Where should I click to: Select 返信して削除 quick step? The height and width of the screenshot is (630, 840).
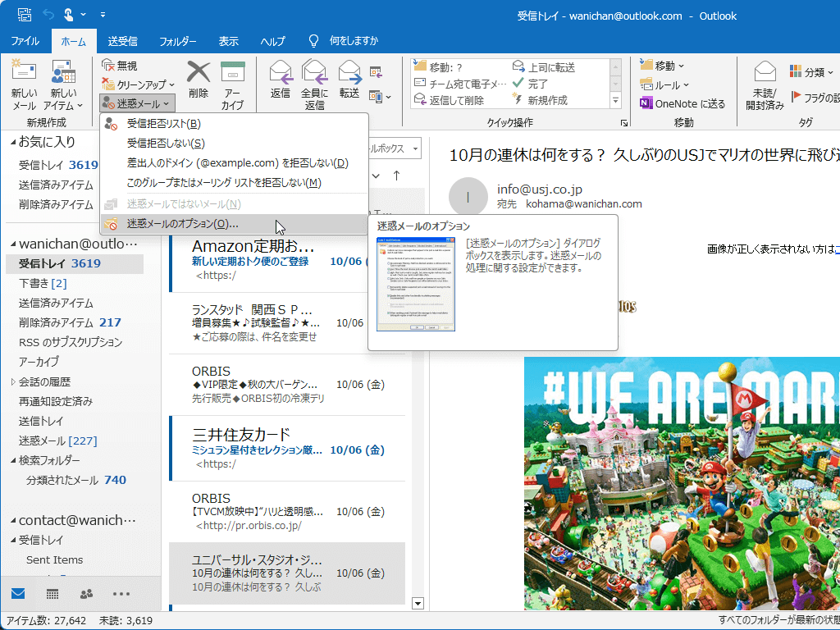450,100
